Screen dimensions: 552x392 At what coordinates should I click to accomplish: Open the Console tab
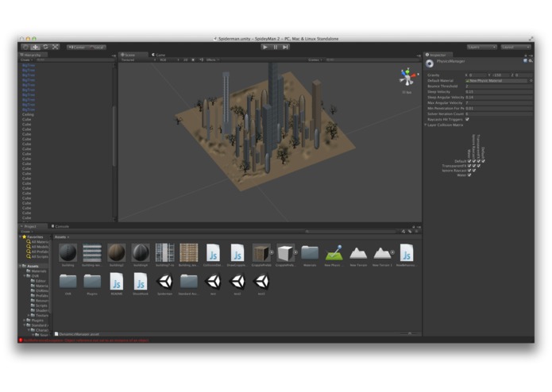[60, 226]
